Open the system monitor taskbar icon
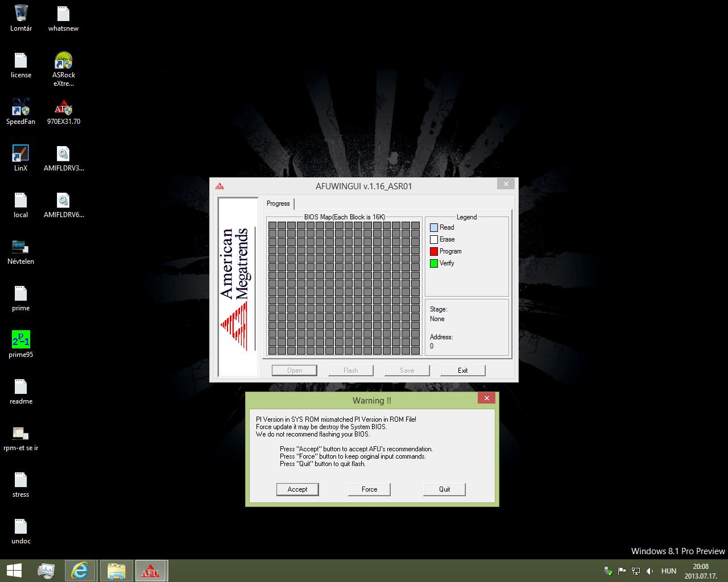Viewport: 728px width, 582px height. coord(46,571)
